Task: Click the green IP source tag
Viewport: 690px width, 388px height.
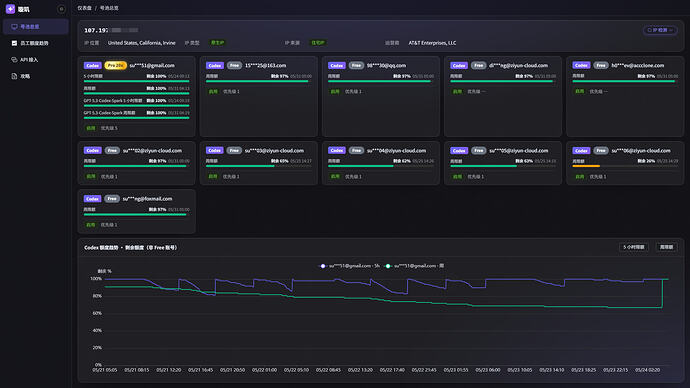Action: coord(318,43)
